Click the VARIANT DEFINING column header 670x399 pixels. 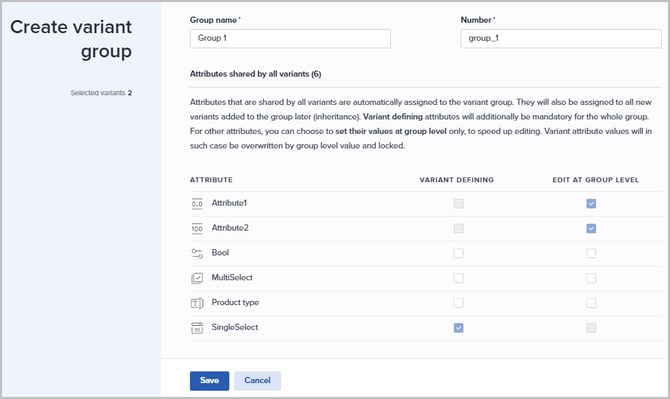point(456,180)
